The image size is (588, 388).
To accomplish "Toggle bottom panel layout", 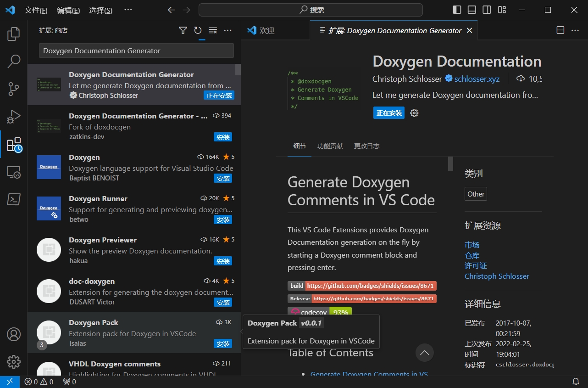I will point(472,10).
